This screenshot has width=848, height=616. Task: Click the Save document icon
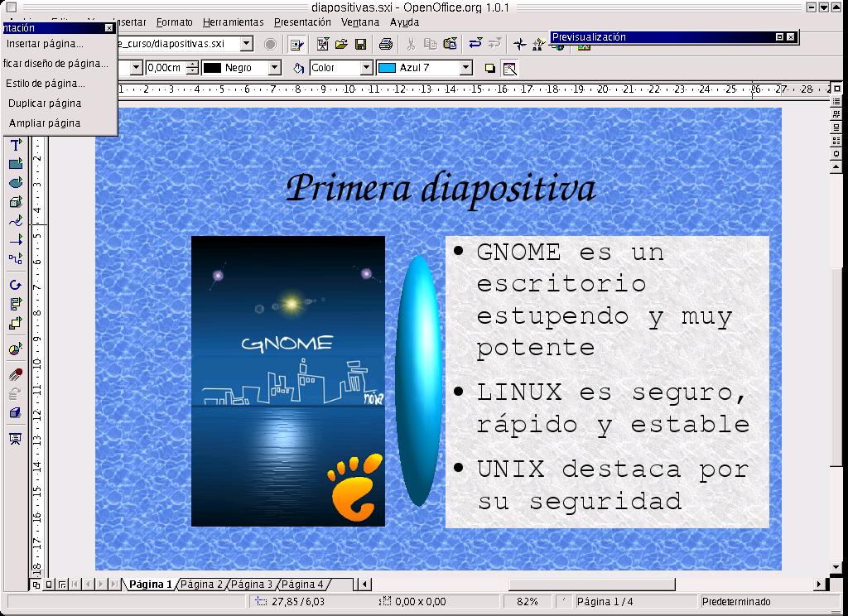pyautogui.click(x=361, y=44)
